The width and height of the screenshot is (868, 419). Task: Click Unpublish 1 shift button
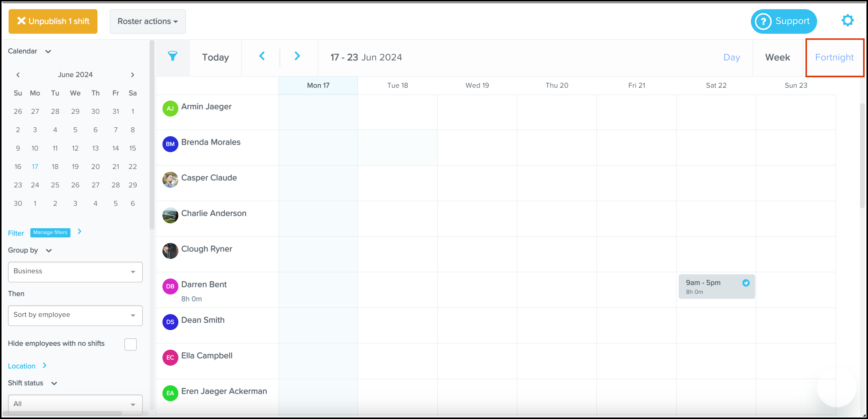pyautogui.click(x=53, y=21)
